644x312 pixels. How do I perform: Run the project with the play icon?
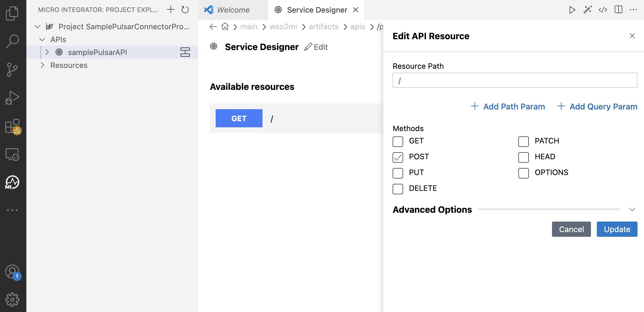[572, 10]
